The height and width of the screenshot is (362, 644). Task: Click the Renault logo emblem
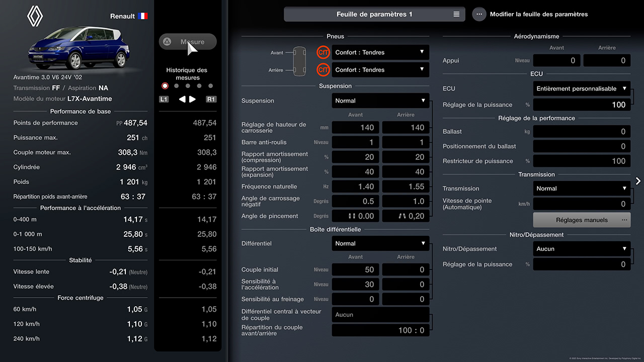tap(36, 16)
